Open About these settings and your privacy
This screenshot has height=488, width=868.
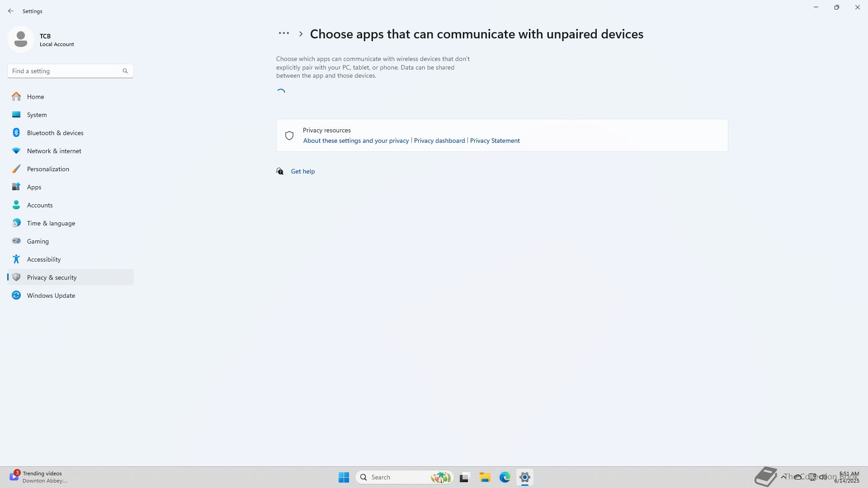[356, 141]
